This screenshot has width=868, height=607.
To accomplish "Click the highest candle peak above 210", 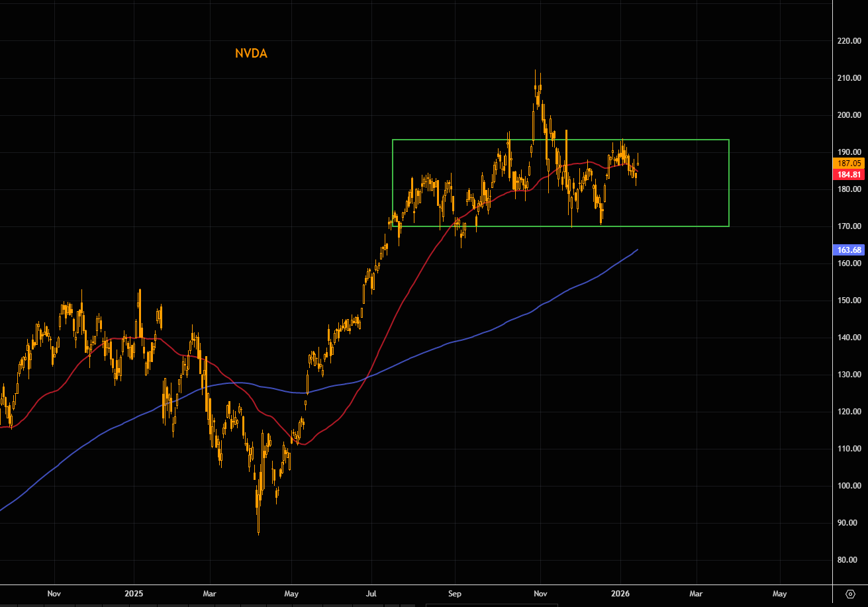I will 536,72.
